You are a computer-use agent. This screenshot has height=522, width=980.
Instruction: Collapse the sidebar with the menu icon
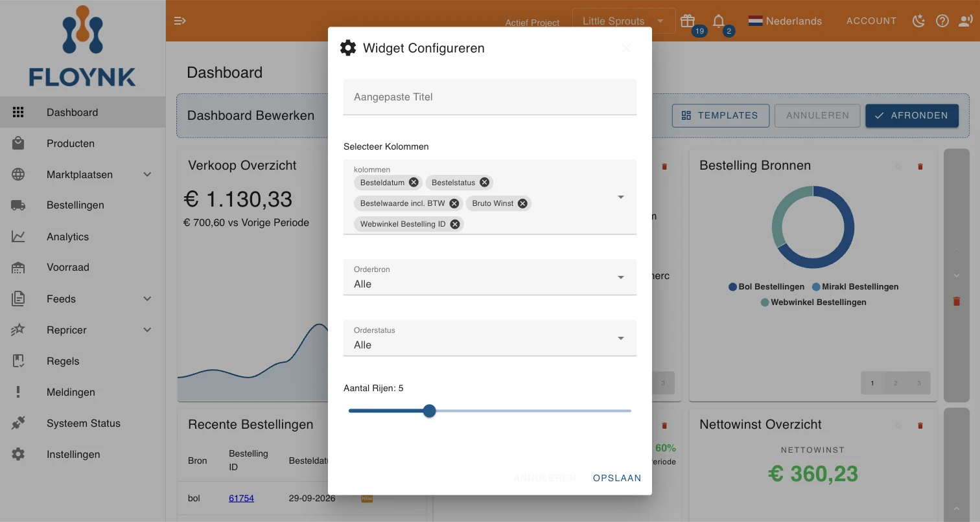tap(180, 21)
